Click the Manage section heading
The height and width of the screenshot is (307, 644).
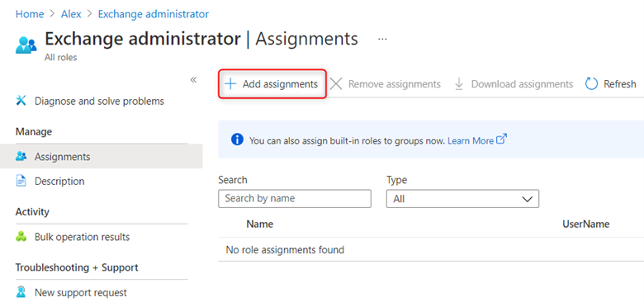(x=34, y=132)
